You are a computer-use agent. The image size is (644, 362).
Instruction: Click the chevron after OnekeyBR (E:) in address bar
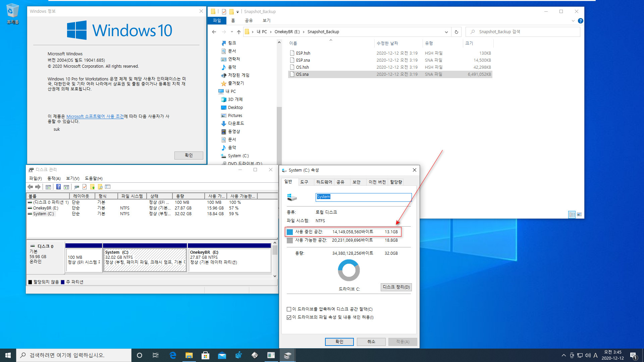[304, 32]
